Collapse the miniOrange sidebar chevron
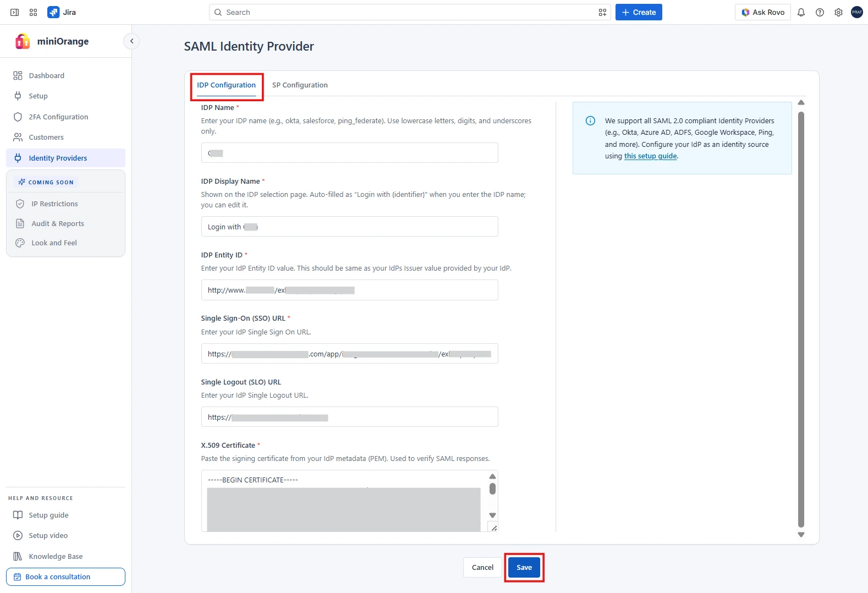This screenshot has width=868, height=593. click(x=131, y=41)
